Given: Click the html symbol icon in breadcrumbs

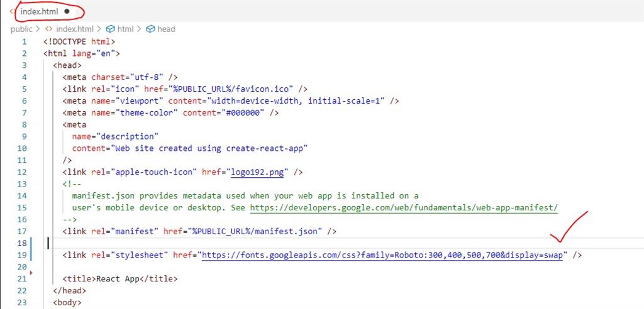Looking at the screenshot, I should pyautogui.click(x=110, y=29).
